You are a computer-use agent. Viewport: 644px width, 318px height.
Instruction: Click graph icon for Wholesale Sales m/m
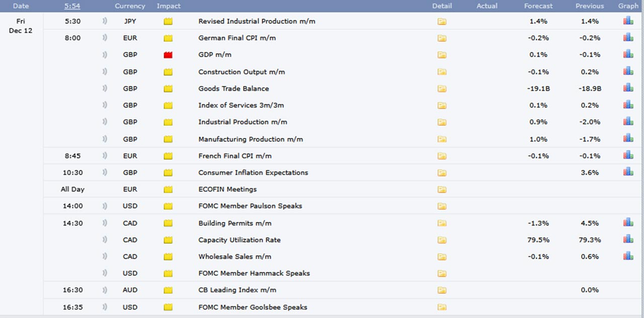(x=628, y=256)
